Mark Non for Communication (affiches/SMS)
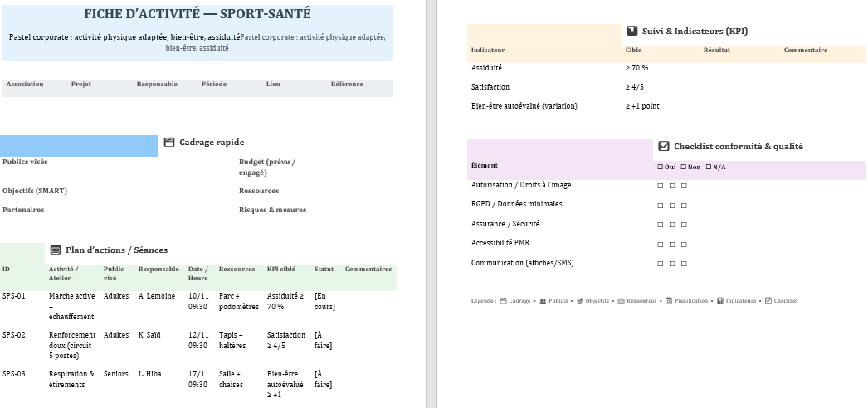Viewport: 868px width, 408px height. click(672, 264)
